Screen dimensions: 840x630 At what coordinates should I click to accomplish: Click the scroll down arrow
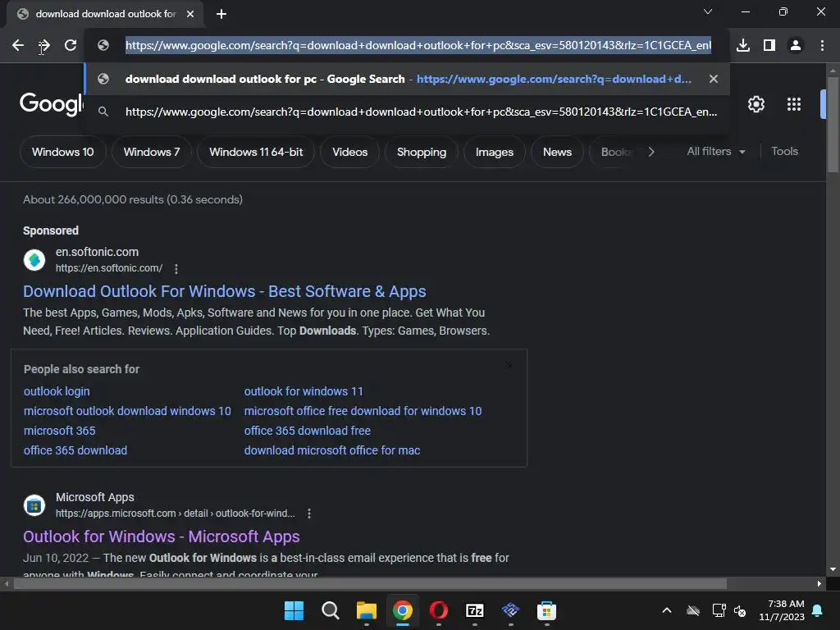click(x=833, y=569)
